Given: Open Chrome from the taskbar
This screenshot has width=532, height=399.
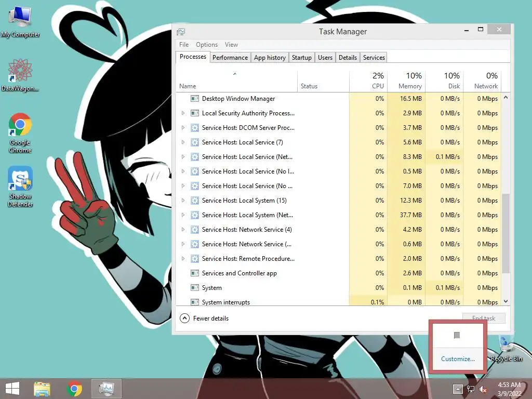Looking at the screenshot, I should 74,389.
